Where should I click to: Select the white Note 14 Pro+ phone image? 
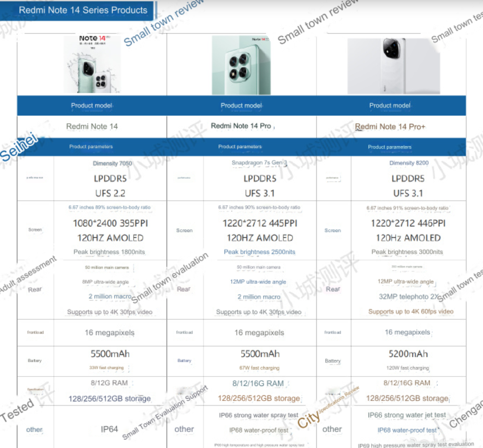click(x=394, y=66)
